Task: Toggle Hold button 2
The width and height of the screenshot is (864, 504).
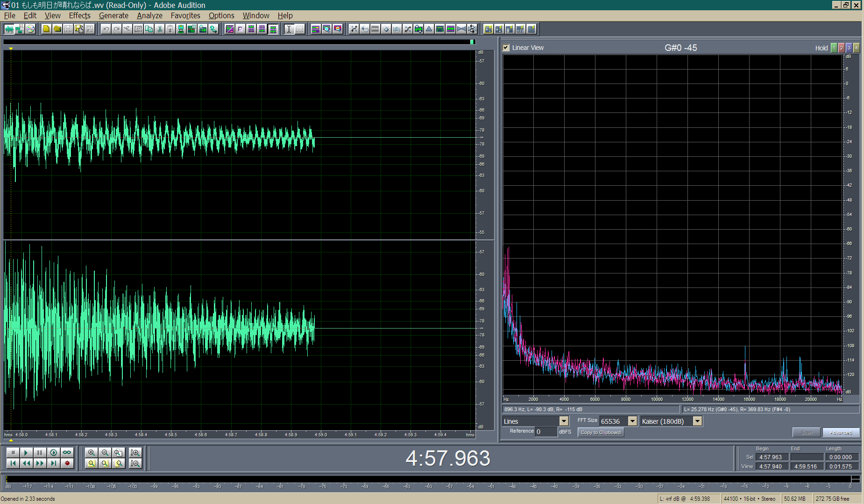Action: pos(842,48)
